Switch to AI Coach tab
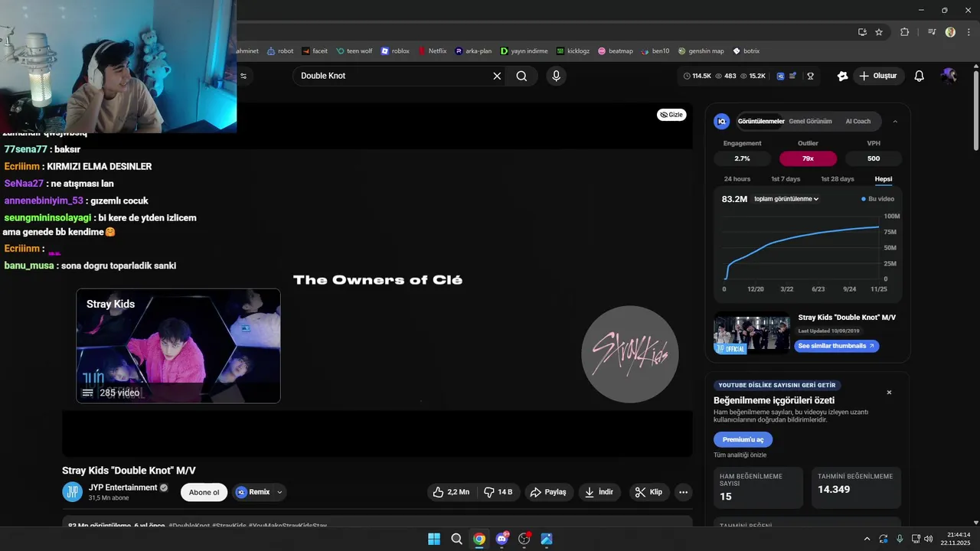This screenshot has width=980, height=551. 858,121
